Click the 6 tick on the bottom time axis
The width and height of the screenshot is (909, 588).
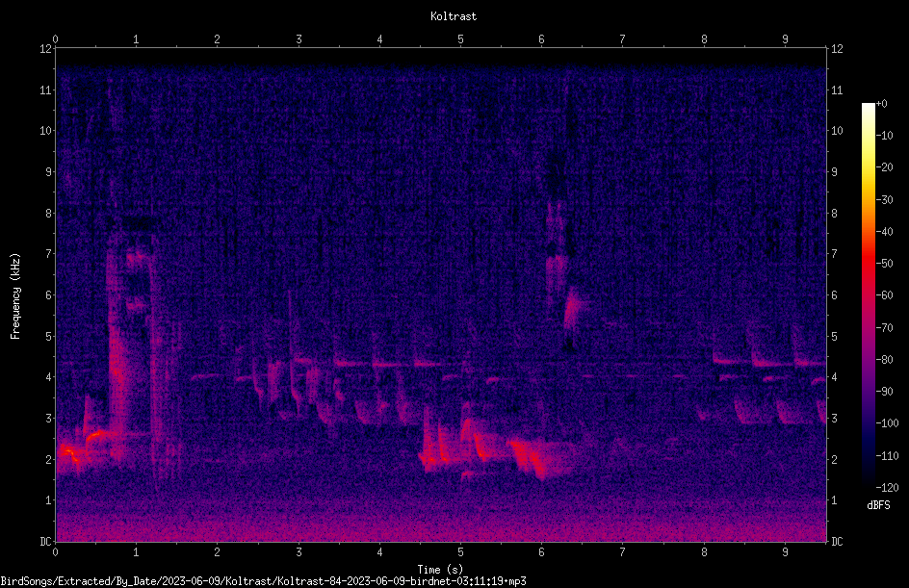pos(541,552)
